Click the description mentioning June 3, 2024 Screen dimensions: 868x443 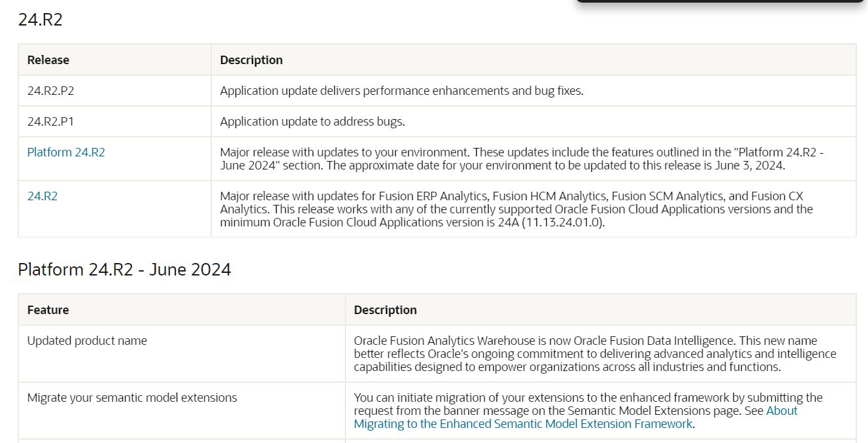tap(522, 159)
